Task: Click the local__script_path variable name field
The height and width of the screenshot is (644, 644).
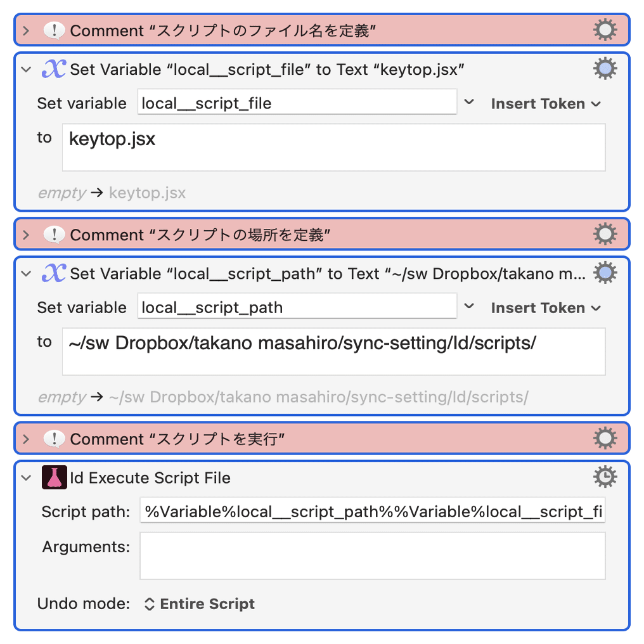Action: 297,307
